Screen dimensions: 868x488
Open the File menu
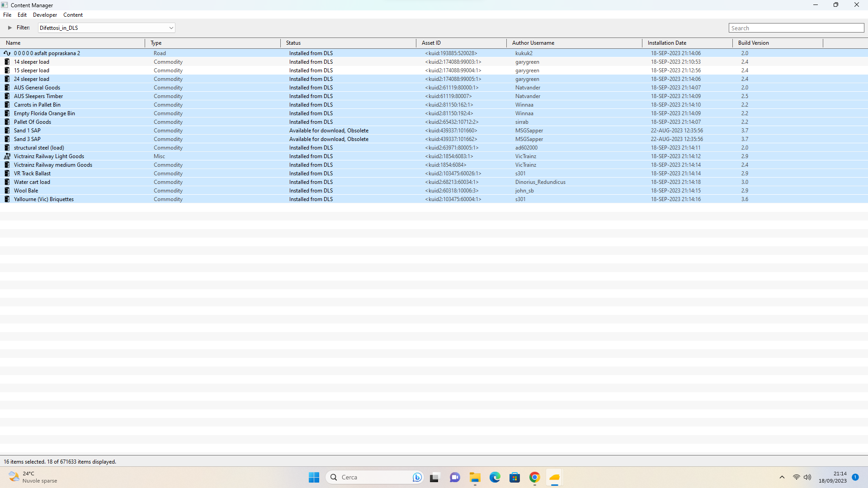[7, 15]
